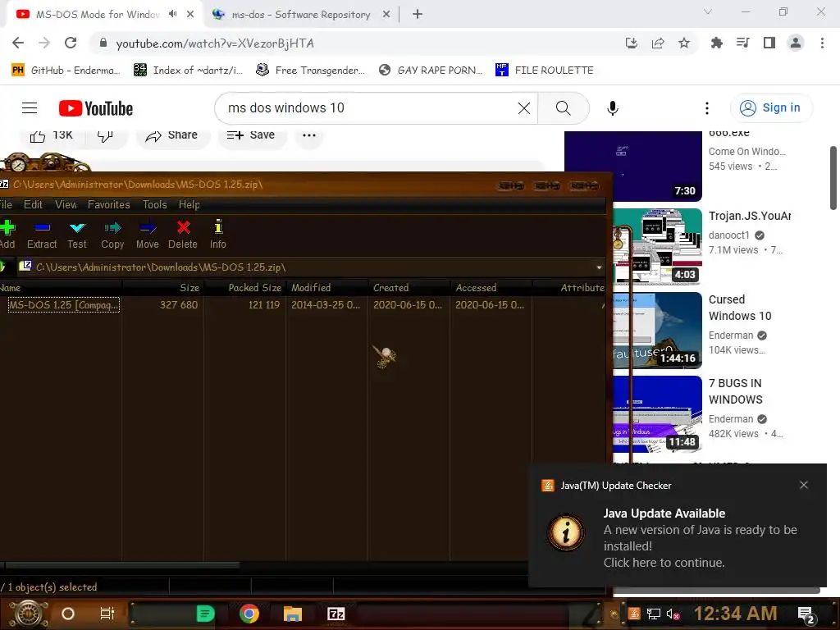This screenshot has width=840, height=630.
Task: Open File Explorer from taskbar
Action: pos(293,614)
